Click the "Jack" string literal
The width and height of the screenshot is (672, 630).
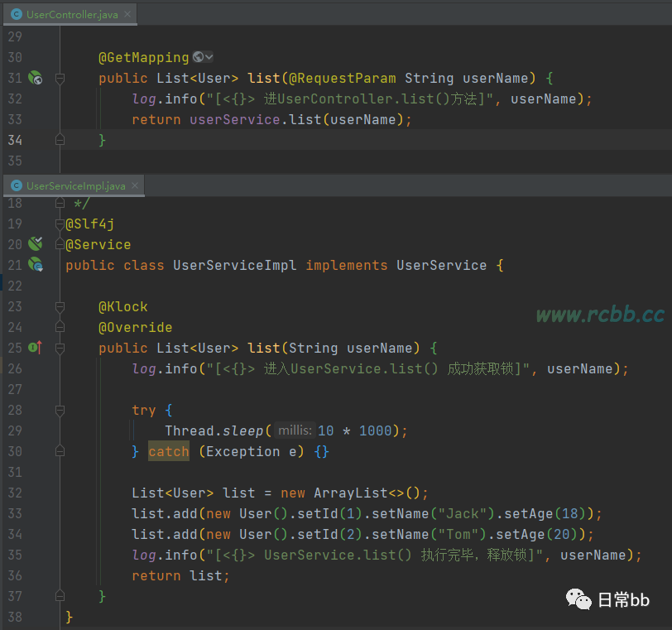tap(463, 513)
